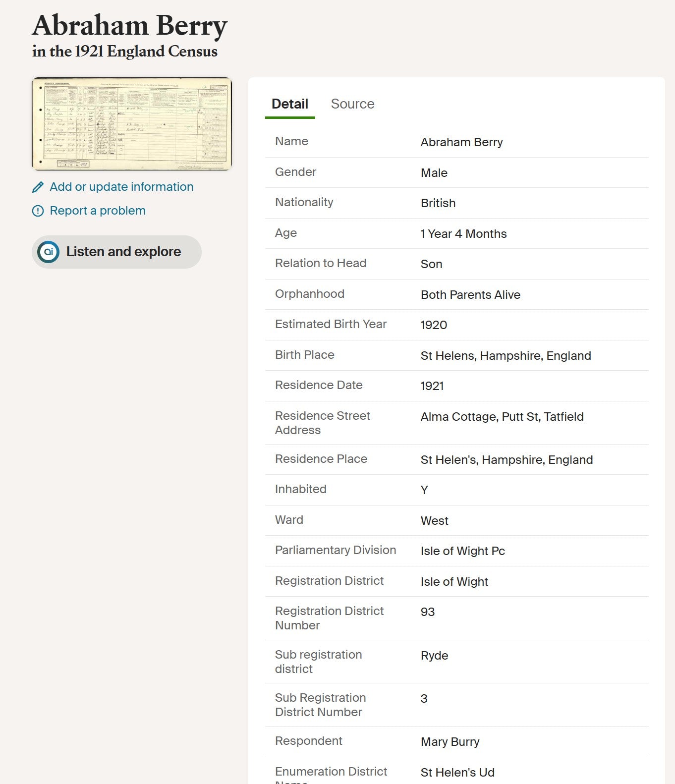The height and width of the screenshot is (784, 675).
Task: Click registration district Isle of Wight value
Action: pyautogui.click(x=454, y=582)
